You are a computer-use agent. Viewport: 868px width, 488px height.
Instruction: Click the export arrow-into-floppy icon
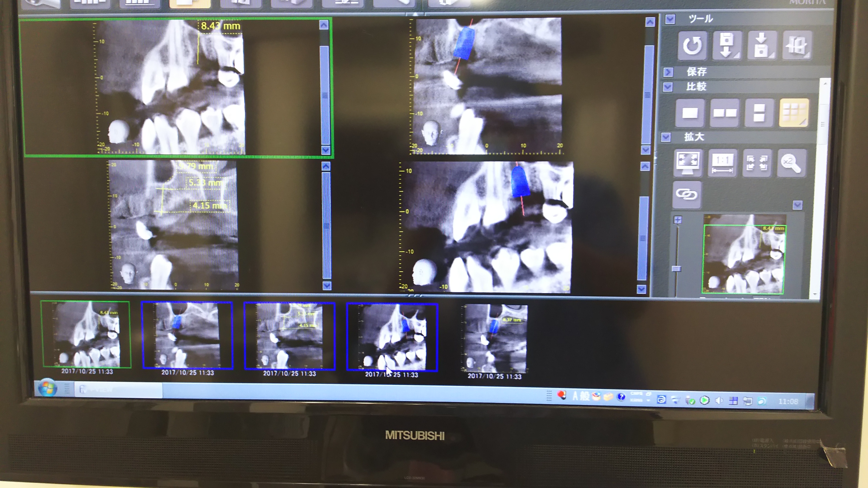click(762, 45)
